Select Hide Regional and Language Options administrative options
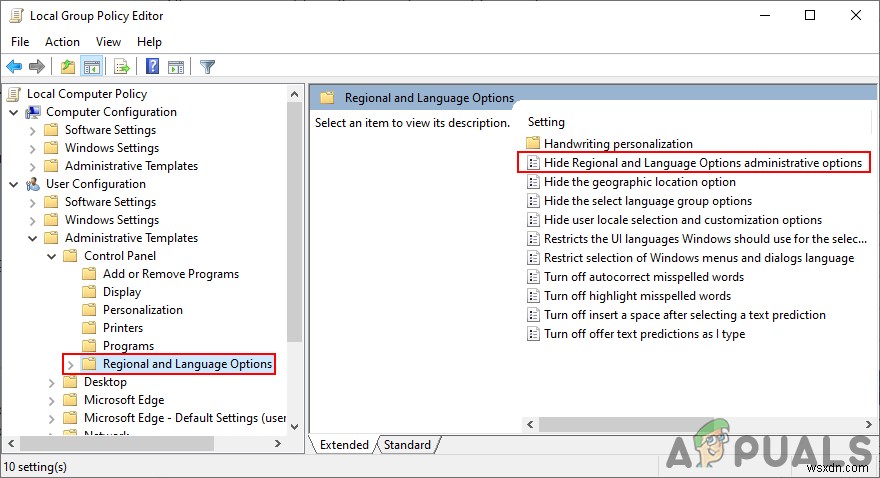The image size is (880, 478). click(694, 163)
